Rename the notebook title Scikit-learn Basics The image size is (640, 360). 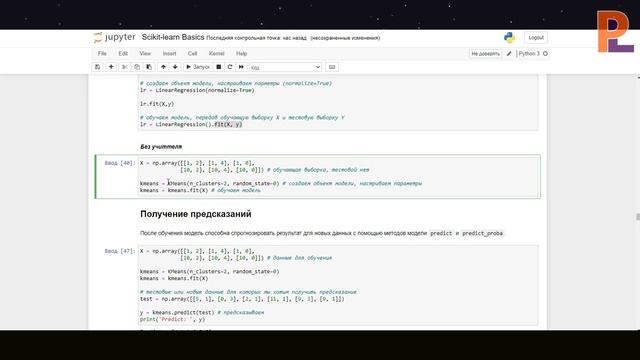pos(173,37)
